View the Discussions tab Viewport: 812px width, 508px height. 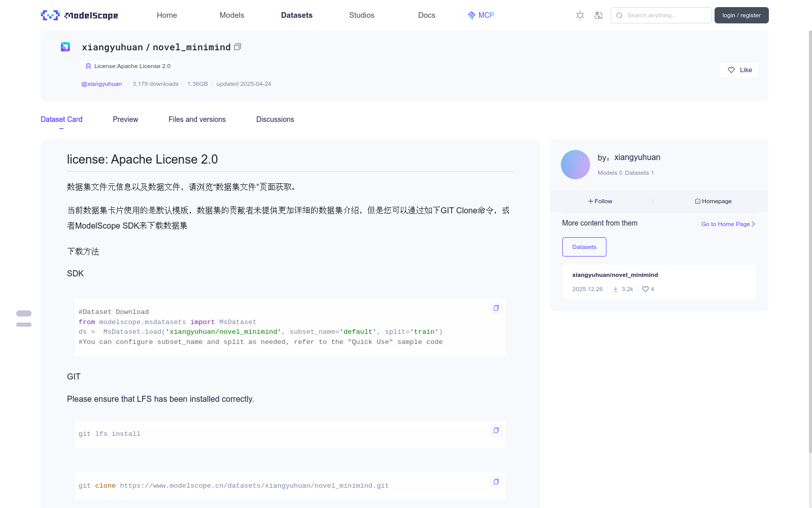(275, 119)
